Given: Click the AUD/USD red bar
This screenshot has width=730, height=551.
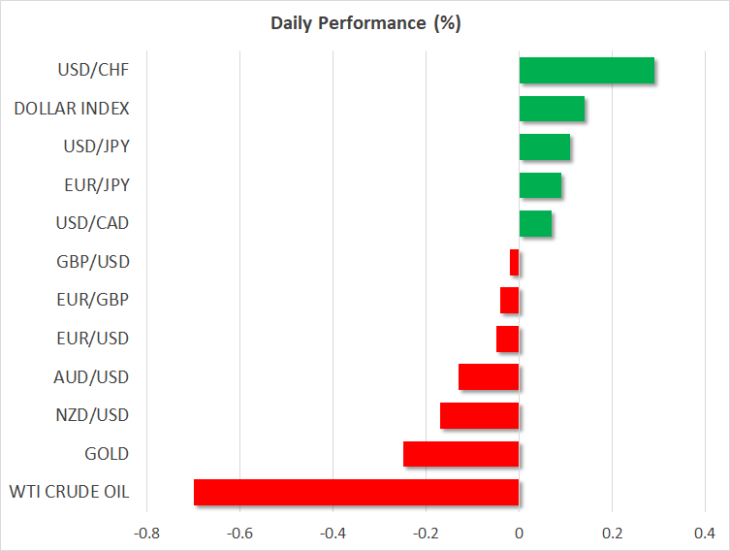Looking at the screenshot, I should click(489, 377).
